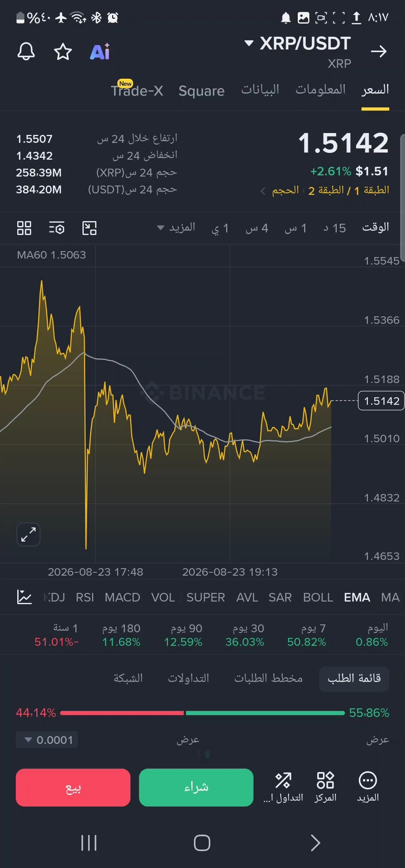Open the مخطط الطلبات tab
This screenshot has width=405, height=868.
click(268, 678)
